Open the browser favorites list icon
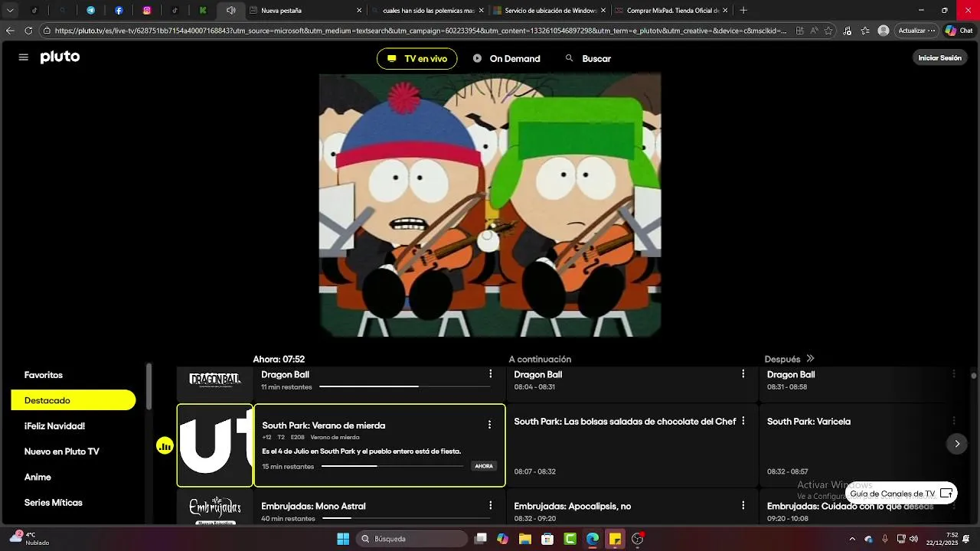Screen dimensions: 980x551 click(x=865, y=31)
